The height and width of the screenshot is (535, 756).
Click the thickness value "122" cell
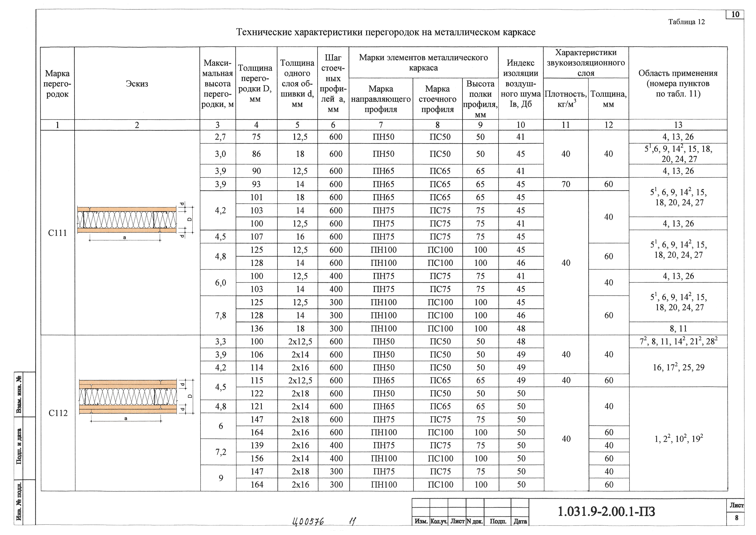257,393
